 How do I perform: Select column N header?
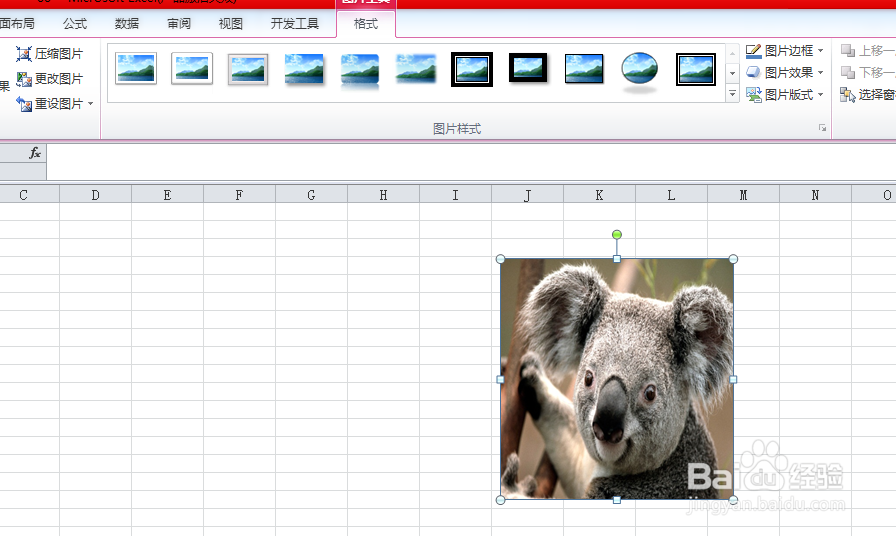[815, 195]
